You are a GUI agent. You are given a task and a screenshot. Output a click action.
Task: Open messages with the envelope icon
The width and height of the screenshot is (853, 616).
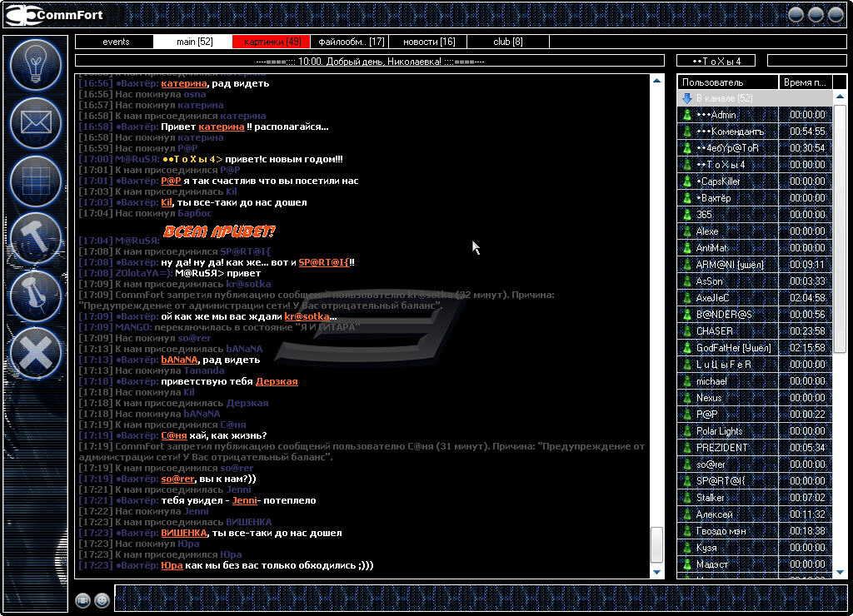click(36, 122)
